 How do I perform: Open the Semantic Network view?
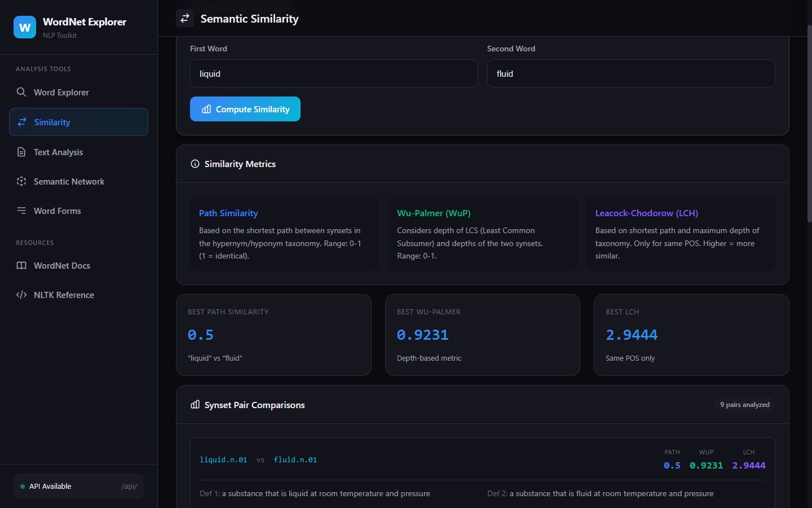(x=78, y=181)
